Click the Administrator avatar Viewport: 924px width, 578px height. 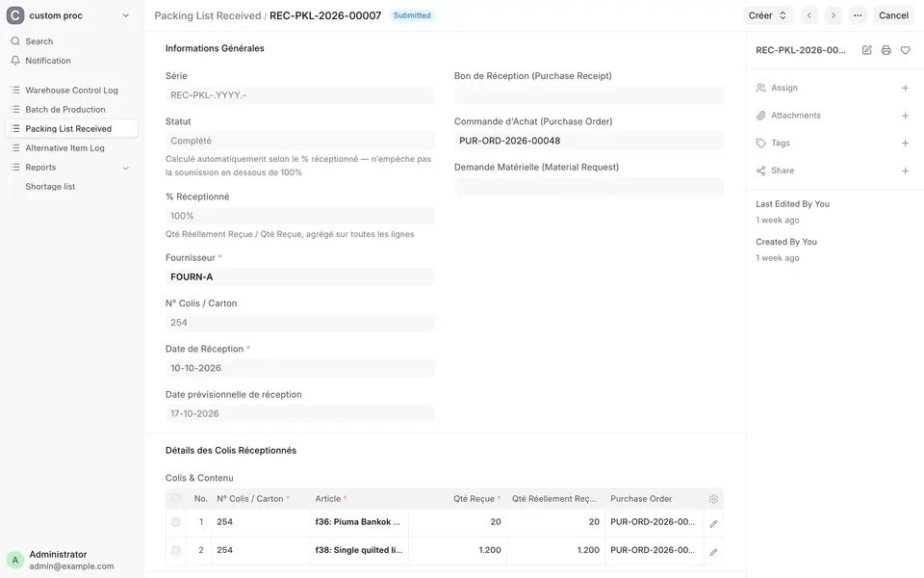click(x=15, y=560)
